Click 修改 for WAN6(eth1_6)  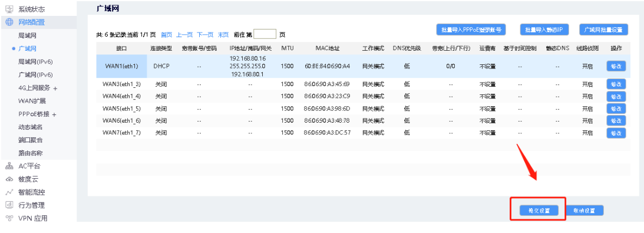tap(616, 121)
